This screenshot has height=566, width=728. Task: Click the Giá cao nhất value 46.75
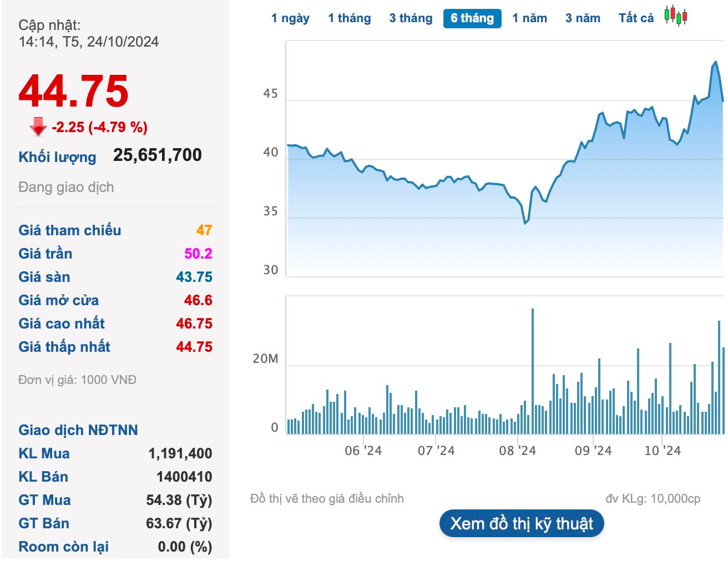pos(194,324)
